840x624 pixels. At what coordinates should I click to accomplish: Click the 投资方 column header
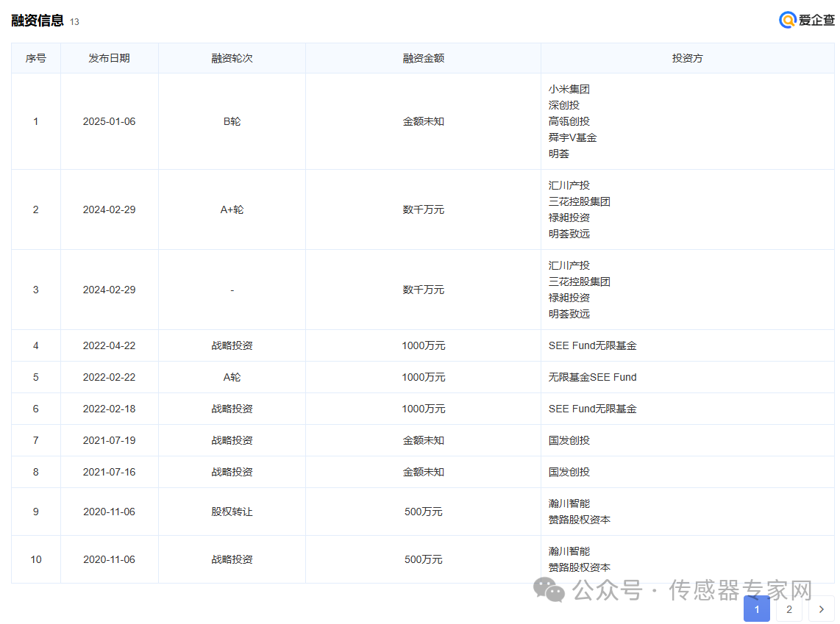pyautogui.click(x=687, y=58)
